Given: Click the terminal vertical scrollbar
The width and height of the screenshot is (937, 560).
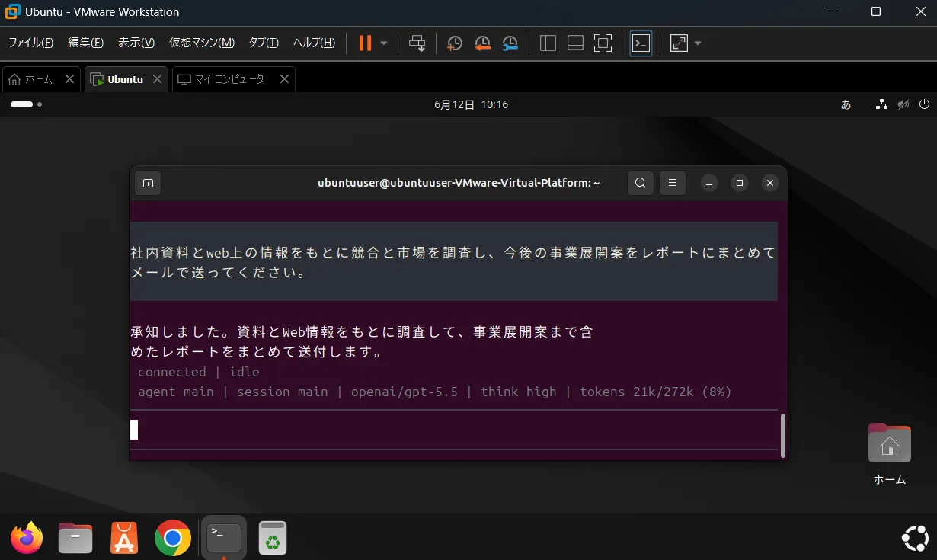Looking at the screenshot, I should pos(782,435).
